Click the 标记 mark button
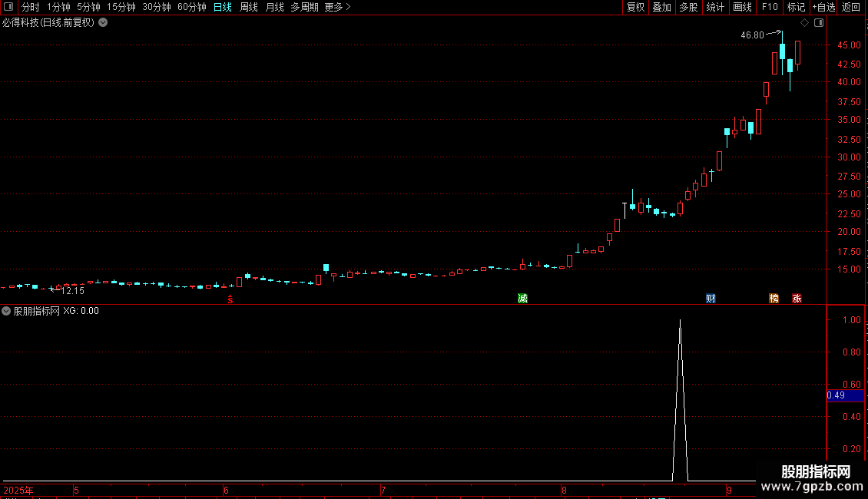868x499 pixels. click(796, 7)
